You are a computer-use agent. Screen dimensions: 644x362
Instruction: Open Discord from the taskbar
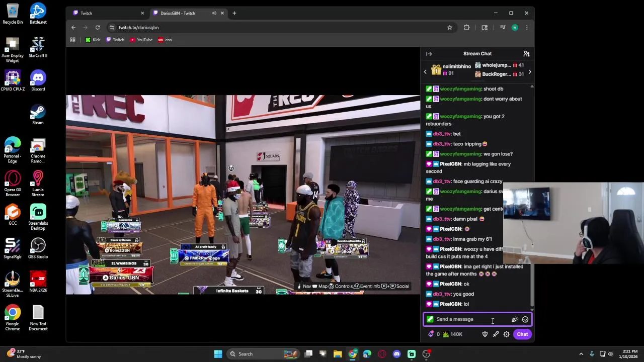click(x=397, y=354)
